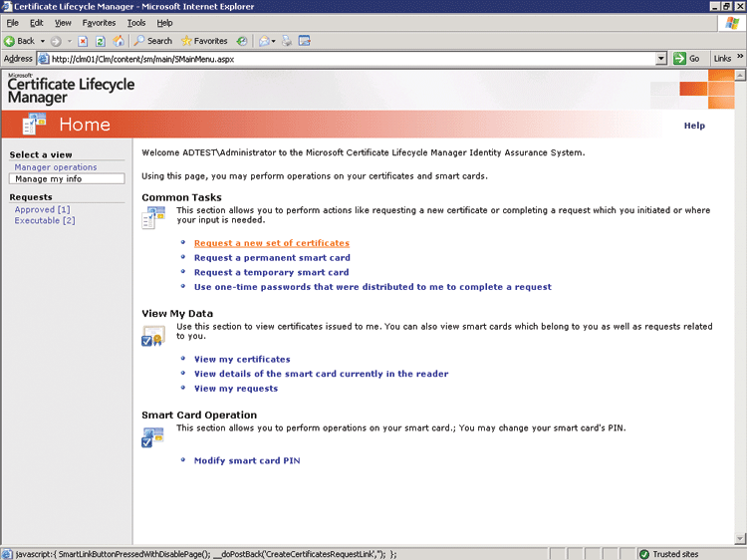Click Request a new set of certificates
Screen dimensions: 747x560
point(272,243)
